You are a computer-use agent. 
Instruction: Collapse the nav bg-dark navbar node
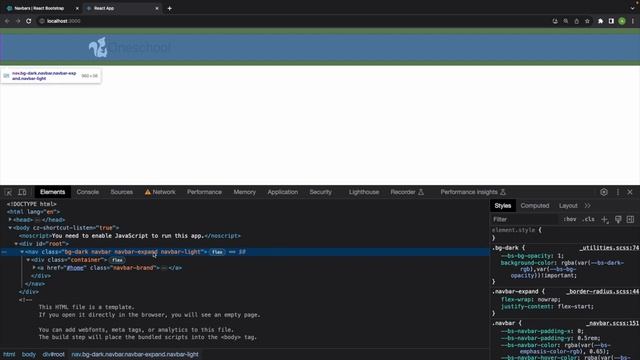click(22, 252)
